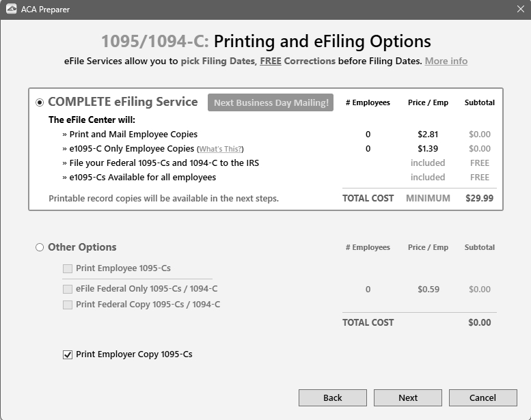
Task: Click the underlined FREE text in the subtitle
Action: click(x=270, y=61)
